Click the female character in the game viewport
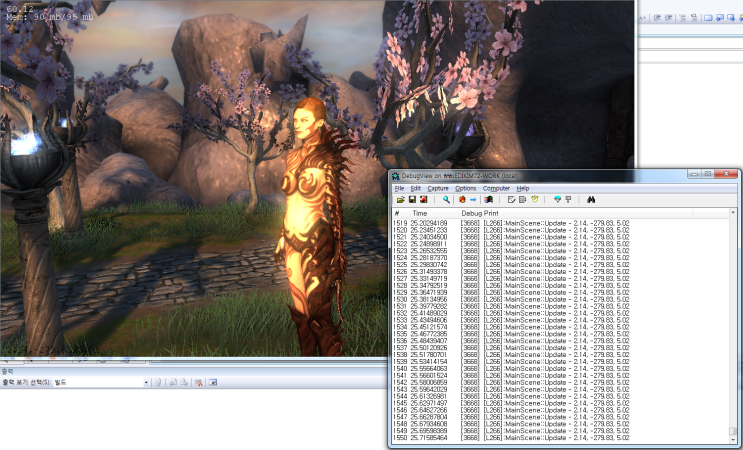 (313, 227)
